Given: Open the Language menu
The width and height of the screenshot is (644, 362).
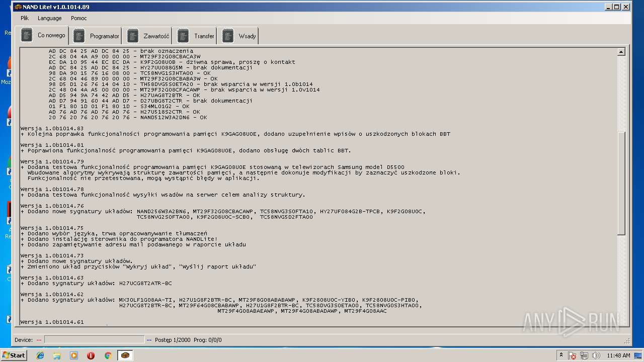Looking at the screenshot, I should [49, 18].
